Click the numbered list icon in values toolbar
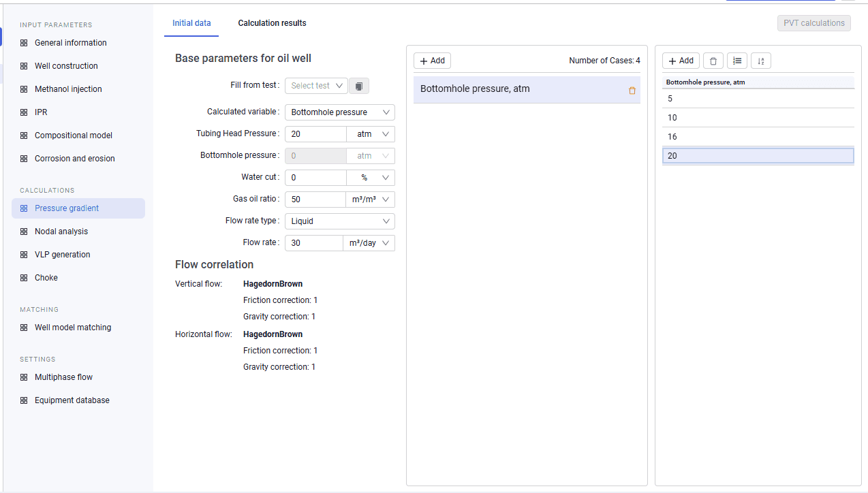This screenshot has width=868, height=493. click(737, 61)
